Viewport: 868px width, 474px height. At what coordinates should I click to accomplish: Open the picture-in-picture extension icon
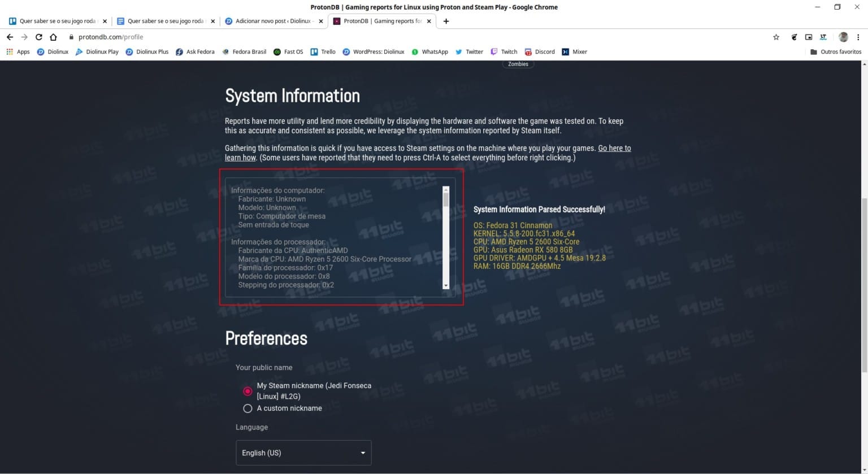coord(809,37)
